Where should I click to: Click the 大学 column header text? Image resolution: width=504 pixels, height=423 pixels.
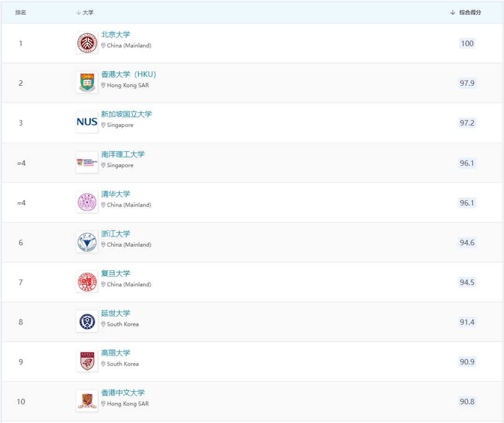88,13
